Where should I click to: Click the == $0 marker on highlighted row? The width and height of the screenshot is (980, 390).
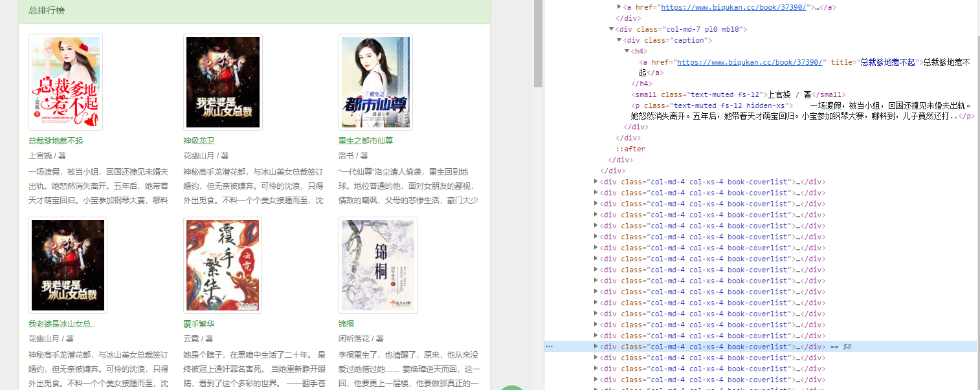841,347
